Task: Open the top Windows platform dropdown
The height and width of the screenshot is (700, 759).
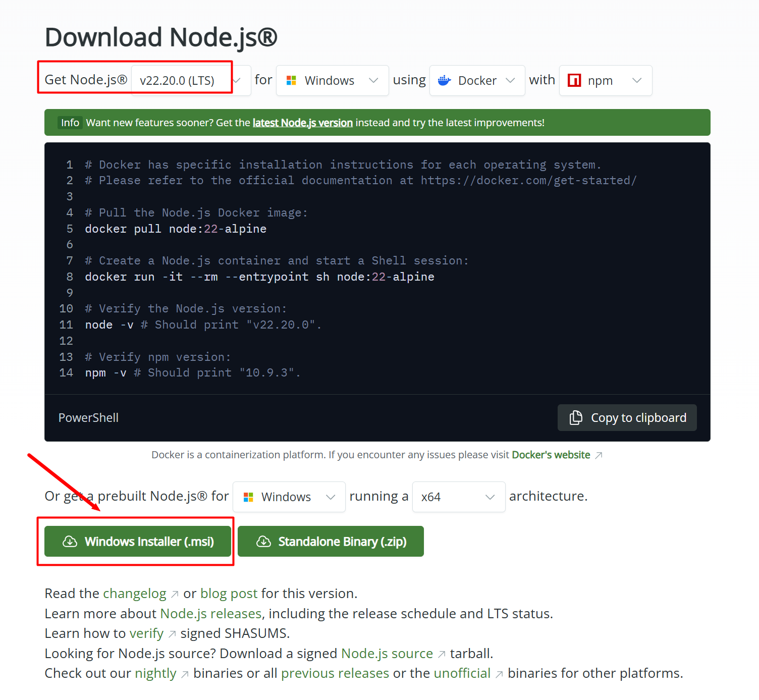Action: pos(332,80)
